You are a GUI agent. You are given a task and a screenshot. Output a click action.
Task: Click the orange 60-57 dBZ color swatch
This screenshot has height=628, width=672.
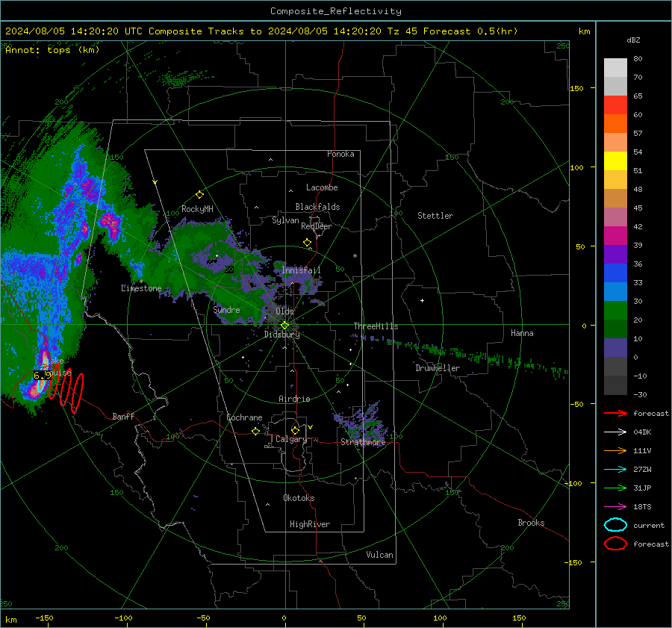(x=615, y=124)
